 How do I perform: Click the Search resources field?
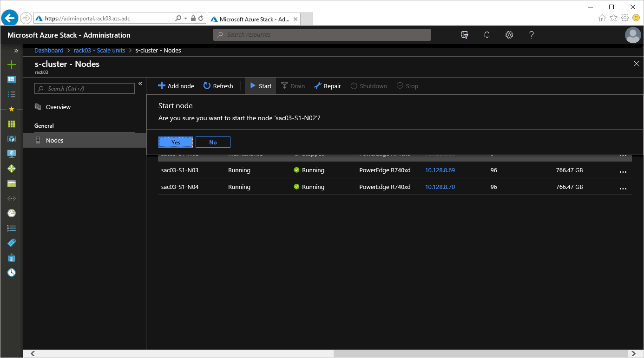pos(322,35)
